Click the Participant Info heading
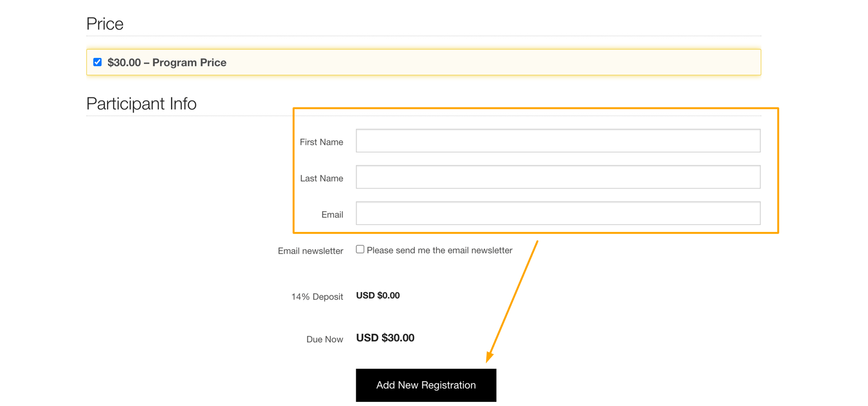Viewport: 868px width, 406px height. point(141,103)
